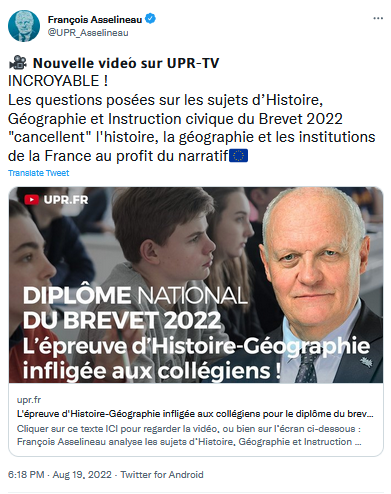This screenshot has width=391, height=494.
Task: Click the blue verified badge
Action: (151, 19)
